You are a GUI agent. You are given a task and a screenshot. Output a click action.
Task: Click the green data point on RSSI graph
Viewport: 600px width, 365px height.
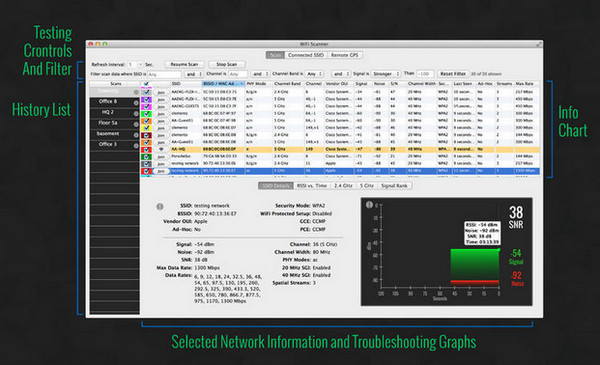(x=499, y=249)
